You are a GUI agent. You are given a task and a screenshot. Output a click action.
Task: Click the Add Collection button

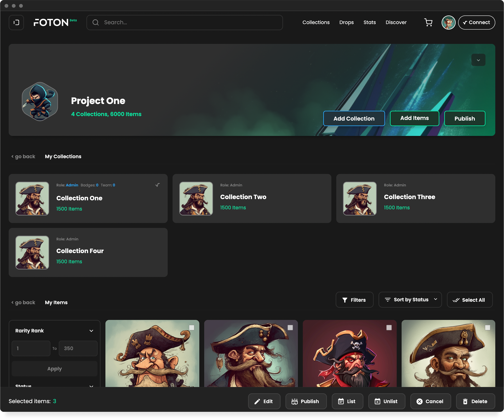(x=354, y=119)
